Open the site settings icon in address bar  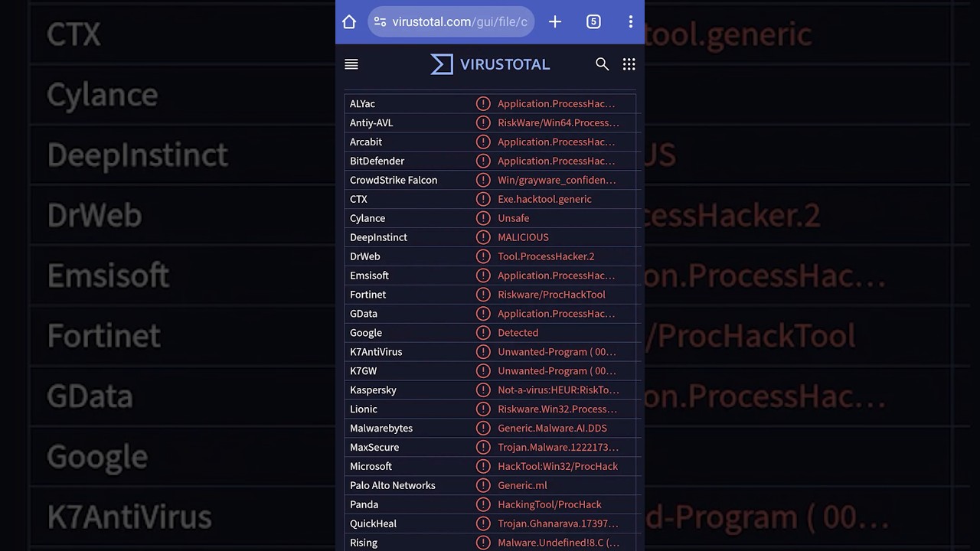coord(380,22)
